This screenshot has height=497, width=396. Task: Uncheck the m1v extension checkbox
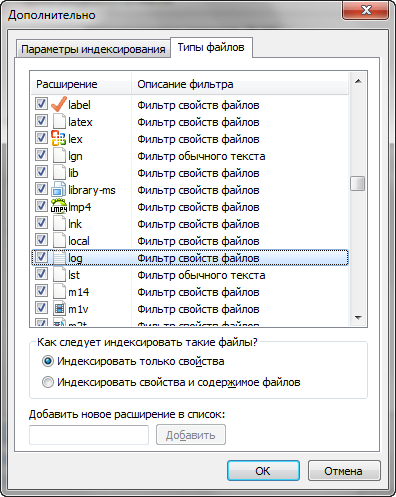tap(41, 307)
